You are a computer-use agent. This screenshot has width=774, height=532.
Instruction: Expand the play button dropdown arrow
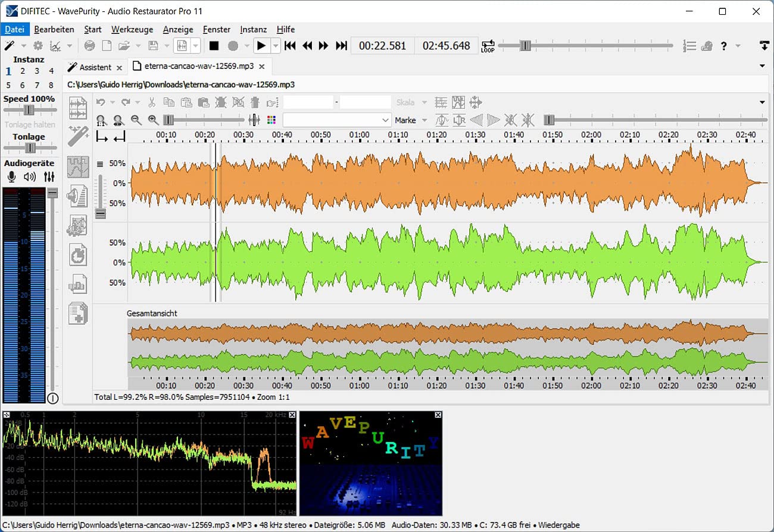[x=276, y=46]
